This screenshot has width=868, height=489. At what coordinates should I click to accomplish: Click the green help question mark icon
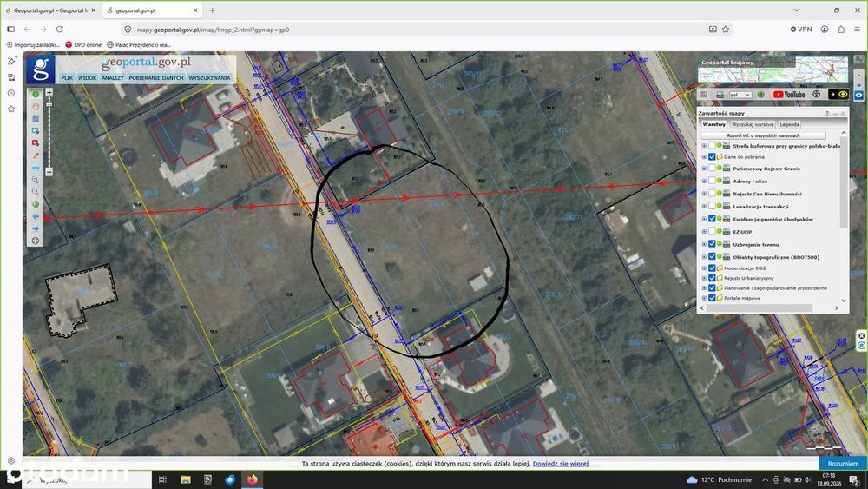click(x=760, y=95)
